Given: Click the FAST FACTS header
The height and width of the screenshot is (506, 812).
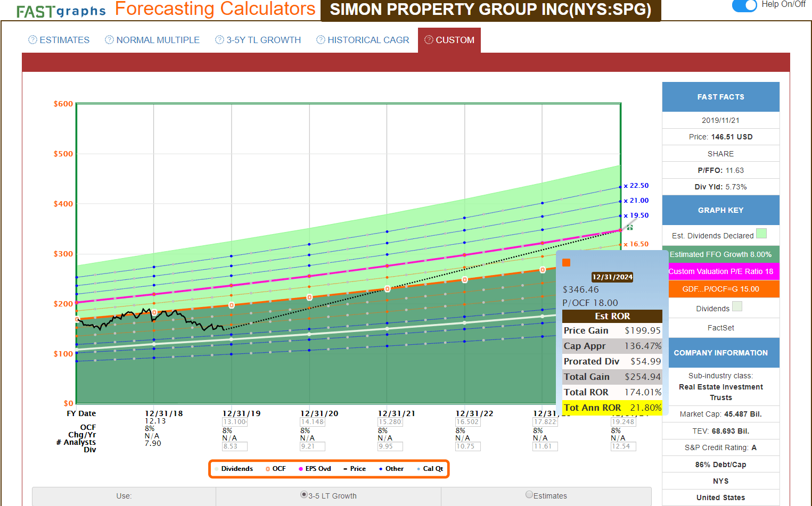Looking at the screenshot, I should pos(721,97).
